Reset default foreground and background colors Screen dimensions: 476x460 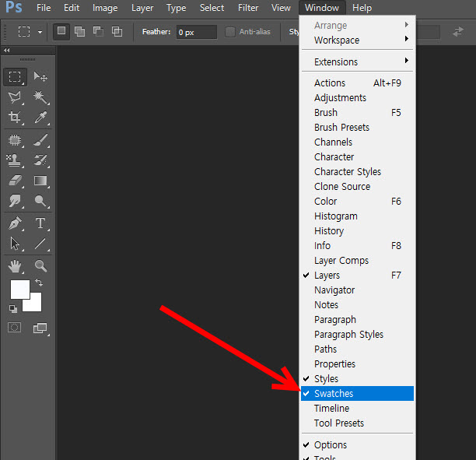(13, 309)
